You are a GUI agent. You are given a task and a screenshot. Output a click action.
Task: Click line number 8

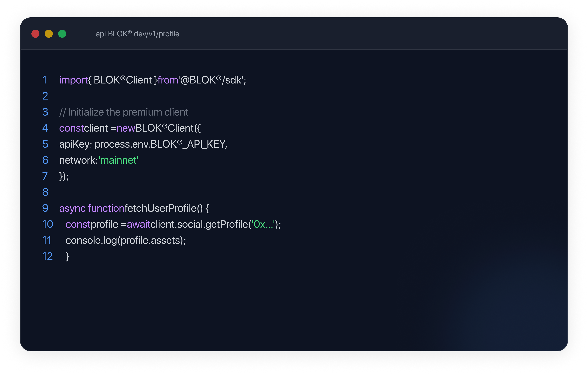[45, 192]
